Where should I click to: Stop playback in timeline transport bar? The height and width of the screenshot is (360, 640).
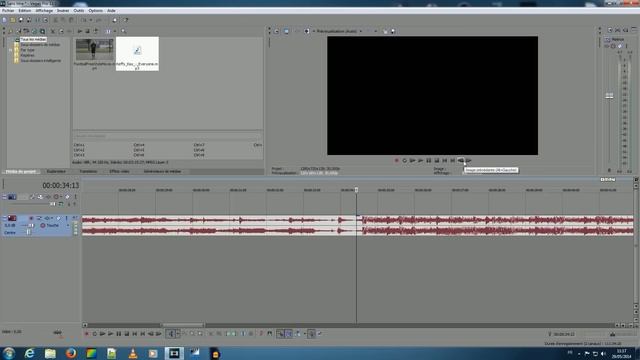[127, 334]
